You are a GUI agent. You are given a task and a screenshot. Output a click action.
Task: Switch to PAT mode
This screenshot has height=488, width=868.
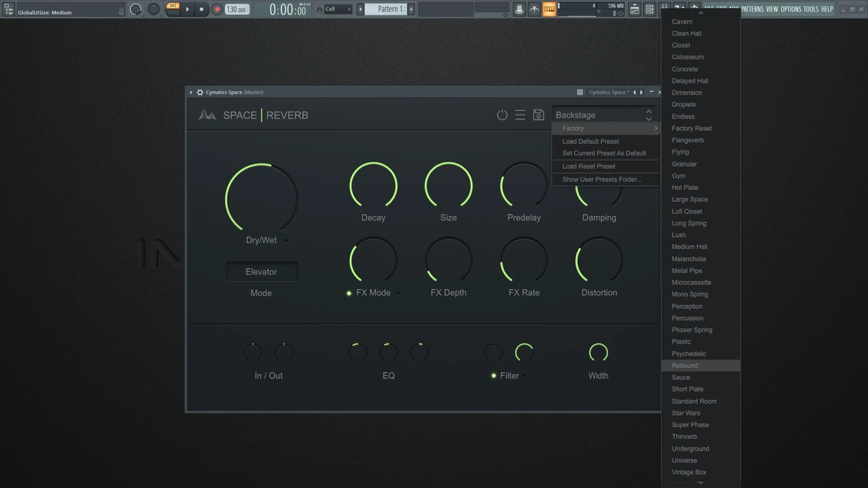pos(173,6)
